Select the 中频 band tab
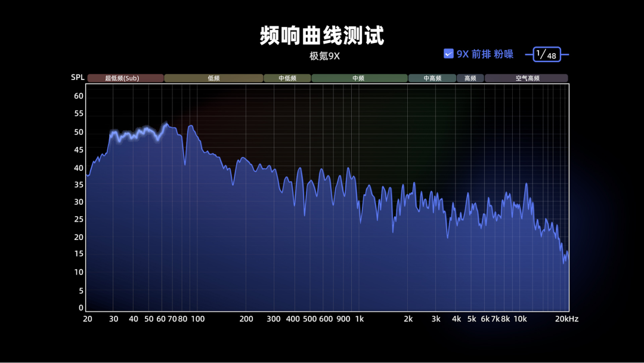Image resolution: width=644 pixels, height=363 pixels. tap(359, 78)
